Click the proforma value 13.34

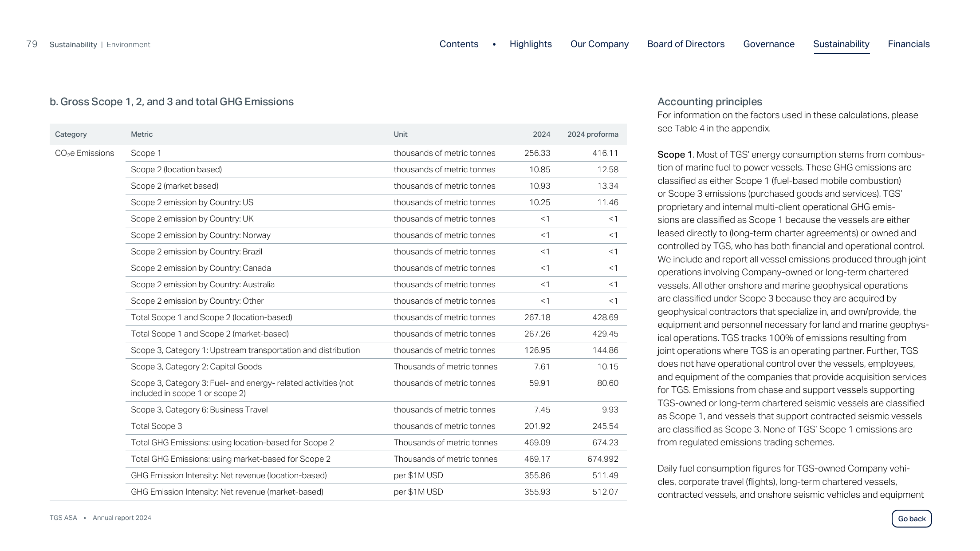tap(608, 186)
